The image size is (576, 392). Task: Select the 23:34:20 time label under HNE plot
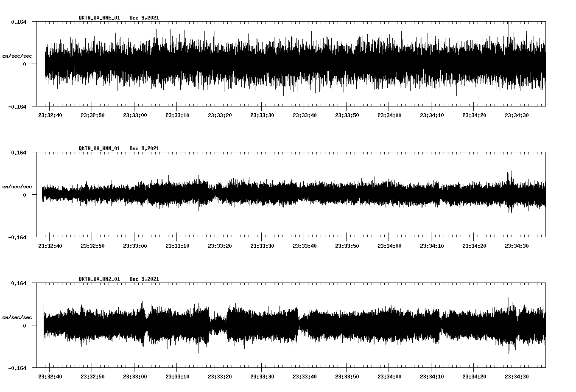tap(474, 115)
